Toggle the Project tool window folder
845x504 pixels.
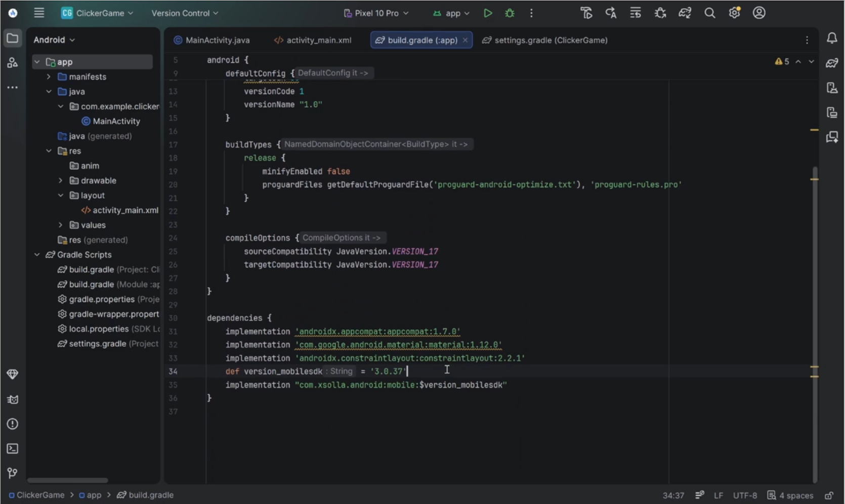(x=13, y=38)
